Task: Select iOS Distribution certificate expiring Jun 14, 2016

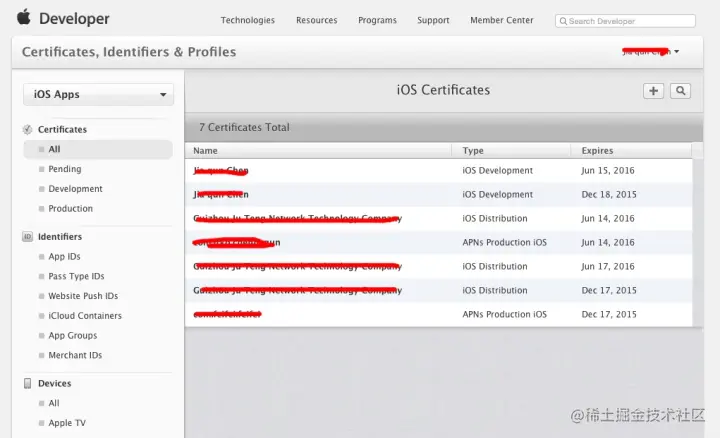Action: click(439, 219)
